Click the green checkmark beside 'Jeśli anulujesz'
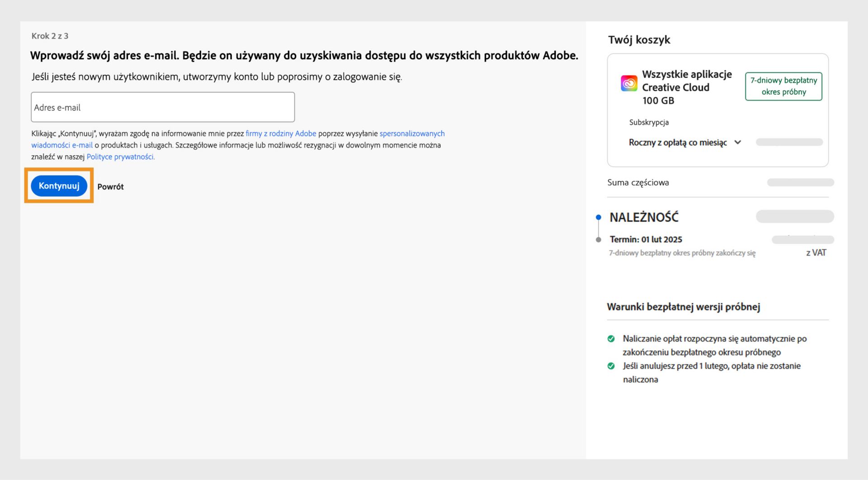The height and width of the screenshot is (480, 868). (611, 366)
